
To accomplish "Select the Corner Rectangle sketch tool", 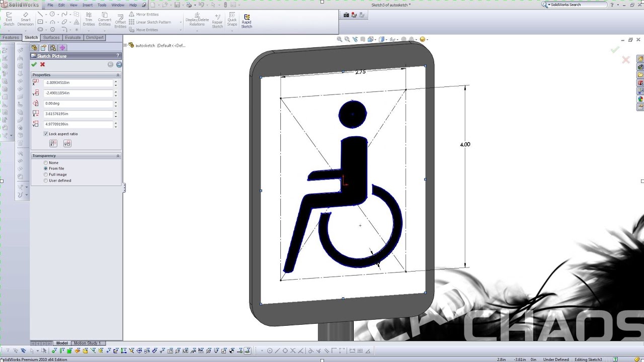I will [40, 22].
